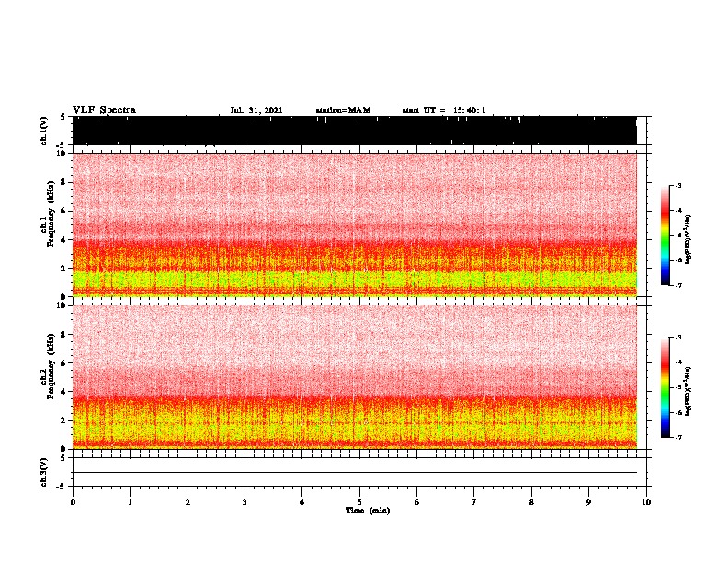Click the ch.1(V) axis label of the top waveform

[x=44, y=131]
